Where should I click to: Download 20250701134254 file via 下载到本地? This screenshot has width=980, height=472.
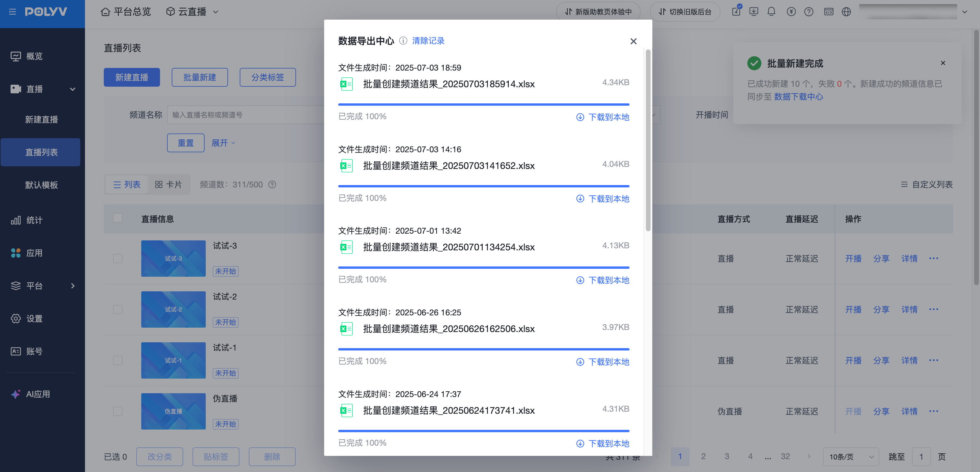(603, 280)
